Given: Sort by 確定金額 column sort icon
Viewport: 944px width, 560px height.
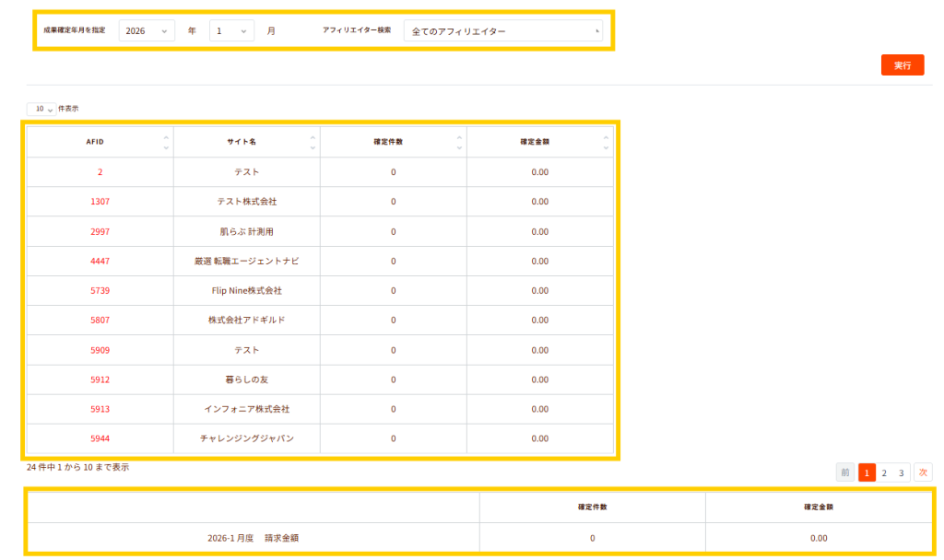Looking at the screenshot, I should [606, 142].
